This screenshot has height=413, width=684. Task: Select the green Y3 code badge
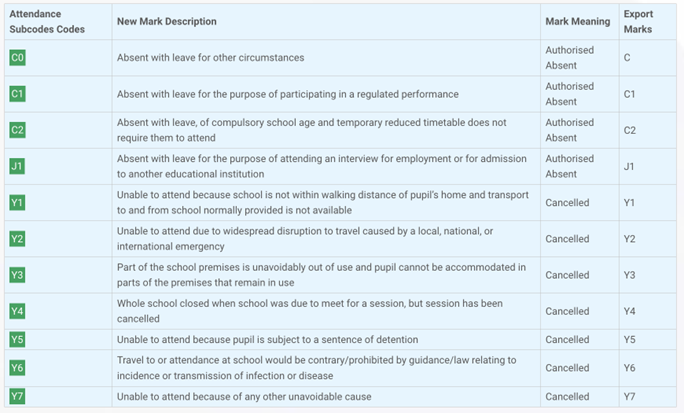17,275
